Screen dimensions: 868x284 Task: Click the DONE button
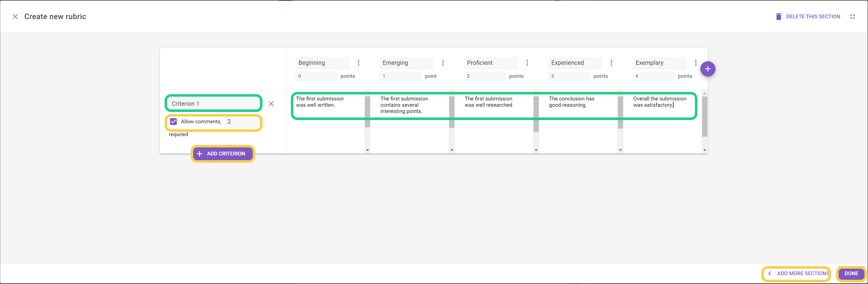point(851,273)
